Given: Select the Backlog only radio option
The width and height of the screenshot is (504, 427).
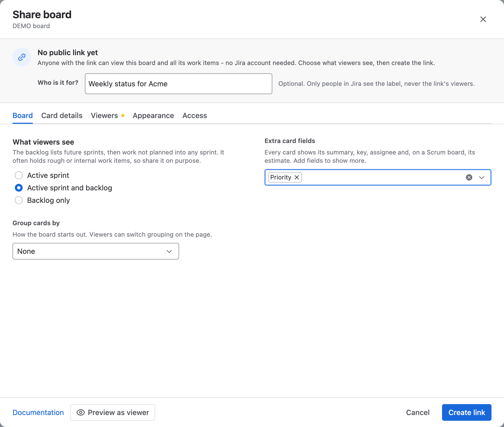Looking at the screenshot, I should pyautogui.click(x=19, y=200).
